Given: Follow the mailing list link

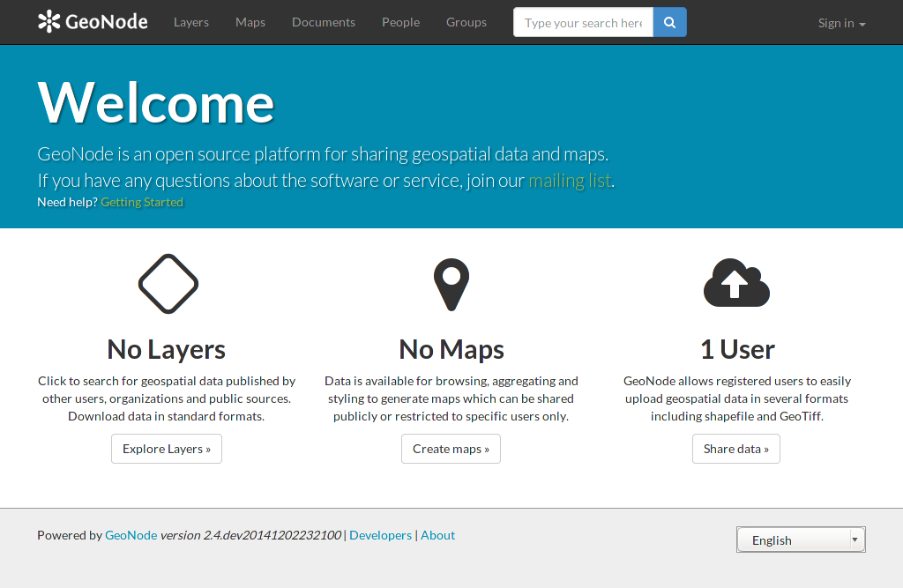Looking at the screenshot, I should (x=570, y=180).
